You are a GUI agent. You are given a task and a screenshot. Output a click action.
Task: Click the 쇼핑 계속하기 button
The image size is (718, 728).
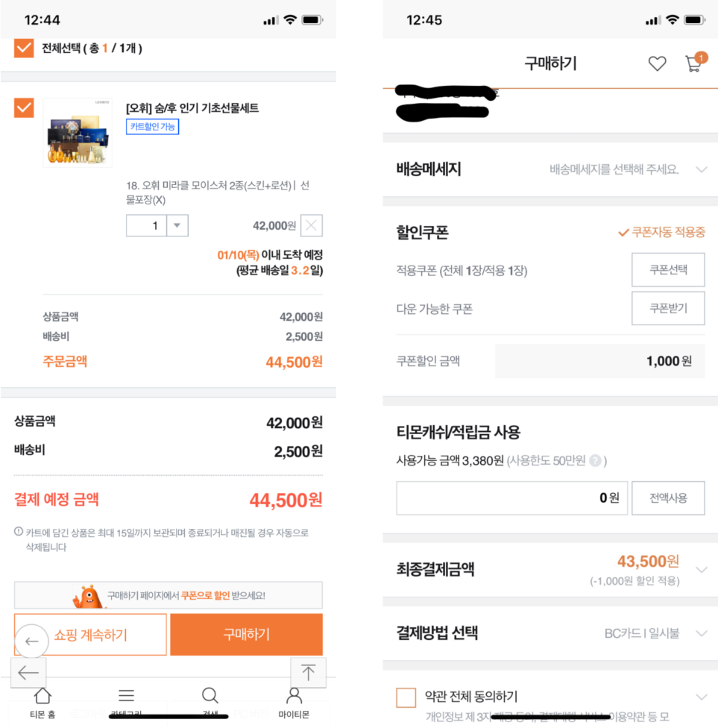click(90, 634)
